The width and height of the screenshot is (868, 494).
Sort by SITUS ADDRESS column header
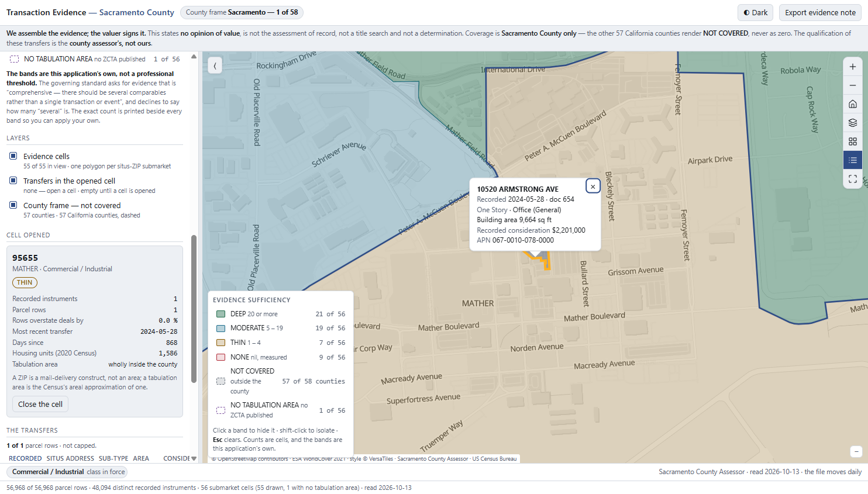pyautogui.click(x=70, y=458)
